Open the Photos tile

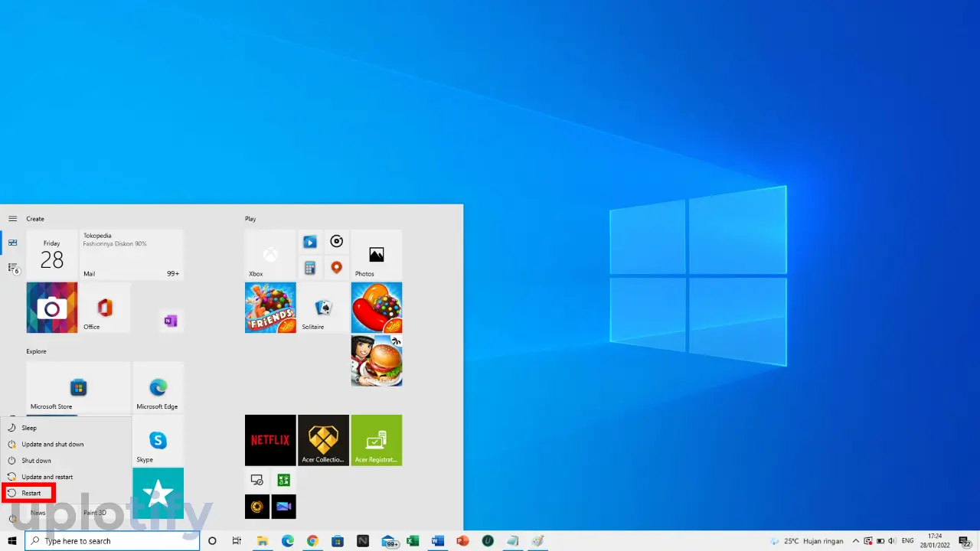point(377,255)
